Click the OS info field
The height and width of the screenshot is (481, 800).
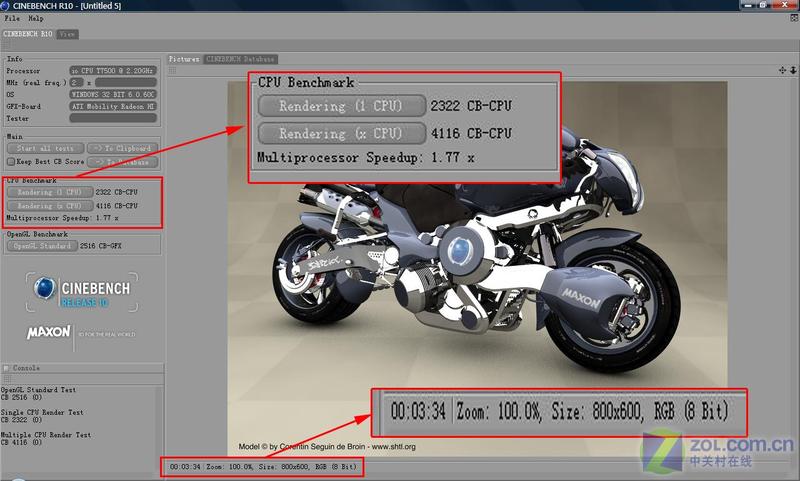point(113,94)
